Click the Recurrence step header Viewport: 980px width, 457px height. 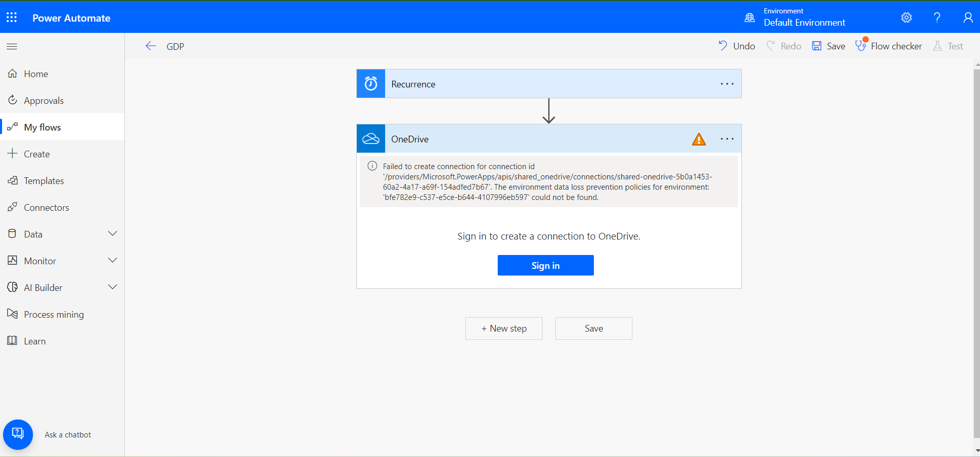pyautogui.click(x=549, y=84)
